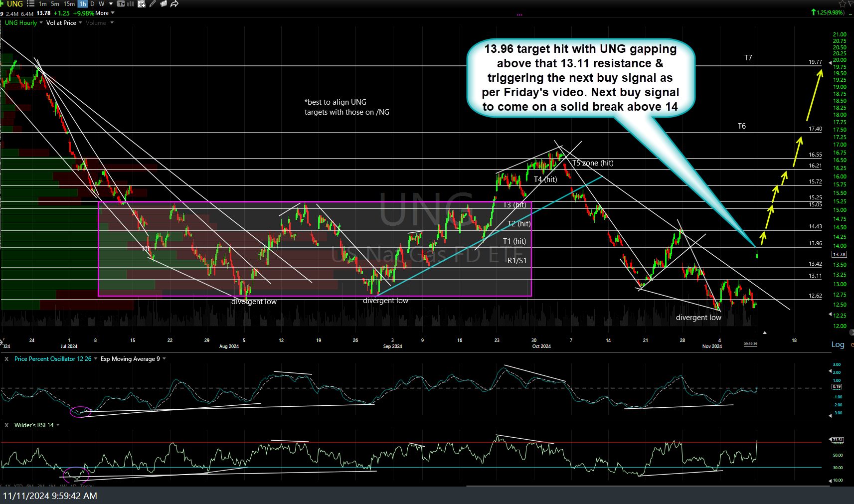
Task: Click the folders icon in toolbar
Action: [163, 3]
